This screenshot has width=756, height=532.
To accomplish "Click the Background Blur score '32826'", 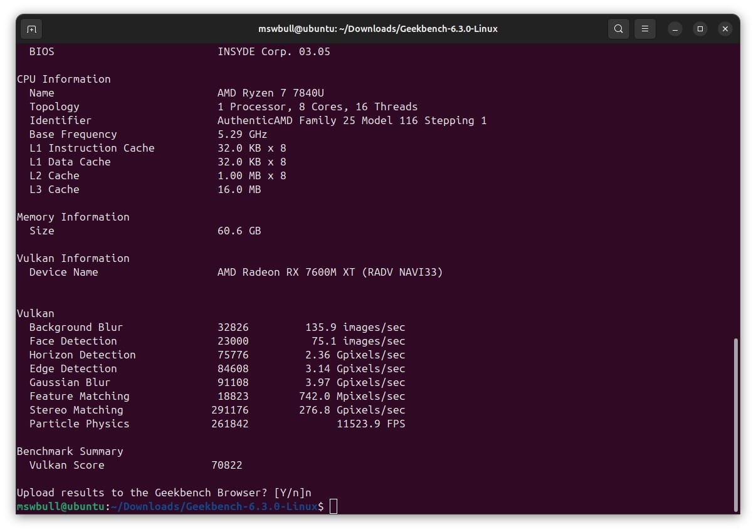I will click(233, 327).
